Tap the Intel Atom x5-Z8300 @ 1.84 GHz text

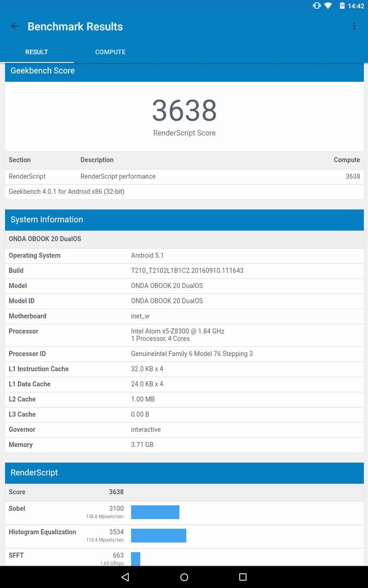(x=177, y=331)
